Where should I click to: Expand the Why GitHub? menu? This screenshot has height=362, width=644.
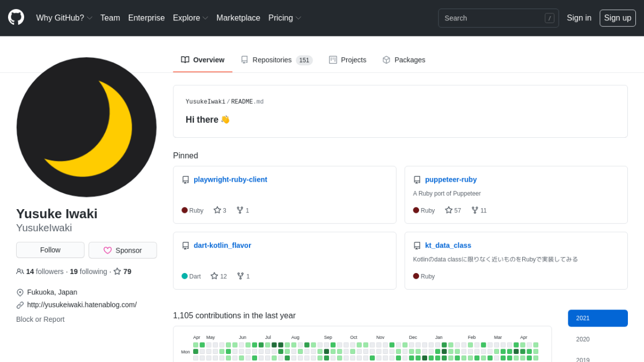coord(64,18)
